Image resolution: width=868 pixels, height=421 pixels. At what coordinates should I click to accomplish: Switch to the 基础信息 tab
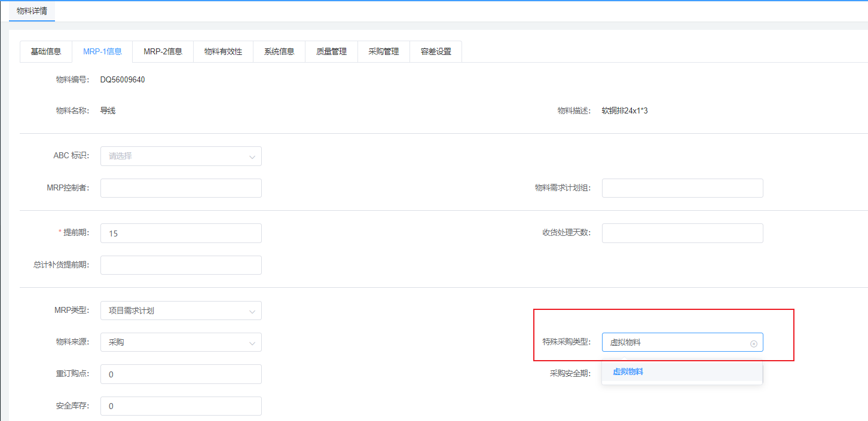point(46,51)
